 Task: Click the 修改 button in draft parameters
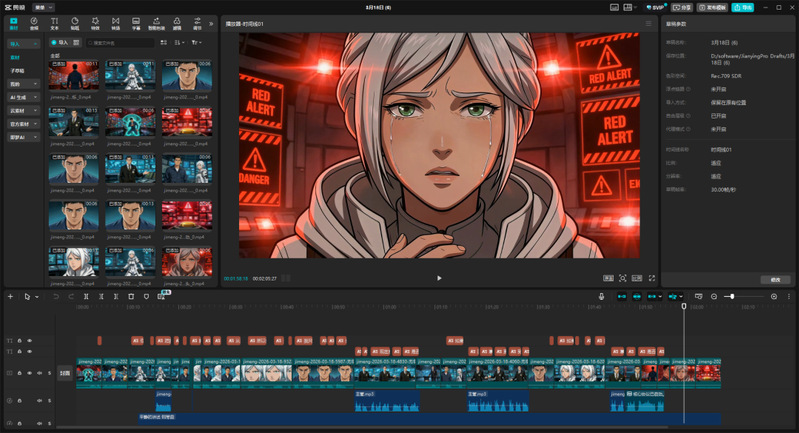pyautogui.click(x=775, y=279)
